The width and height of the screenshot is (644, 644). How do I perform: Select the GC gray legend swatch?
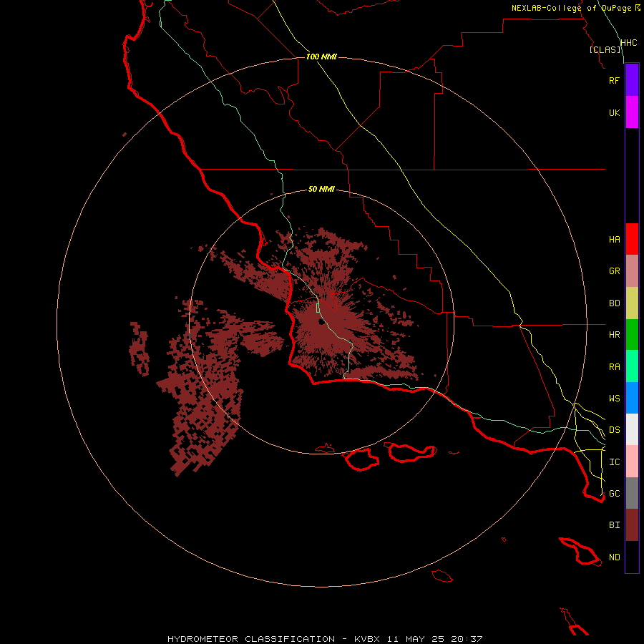pyautogui.click(x=632, y=493)
